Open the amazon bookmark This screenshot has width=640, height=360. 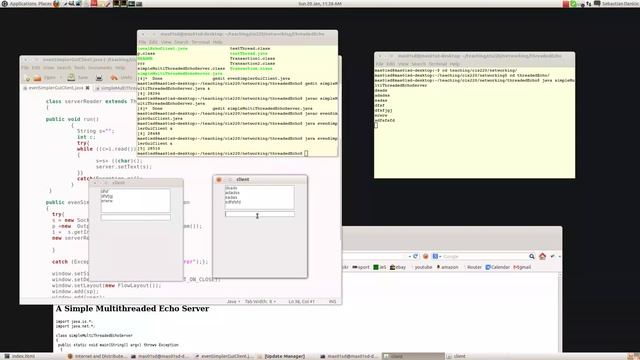click(x=447, y=267)
